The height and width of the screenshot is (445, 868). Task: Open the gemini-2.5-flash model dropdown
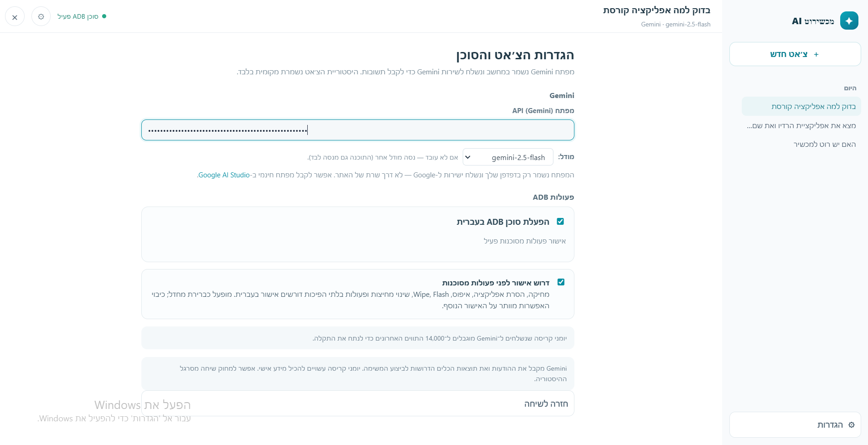point(508,157)
